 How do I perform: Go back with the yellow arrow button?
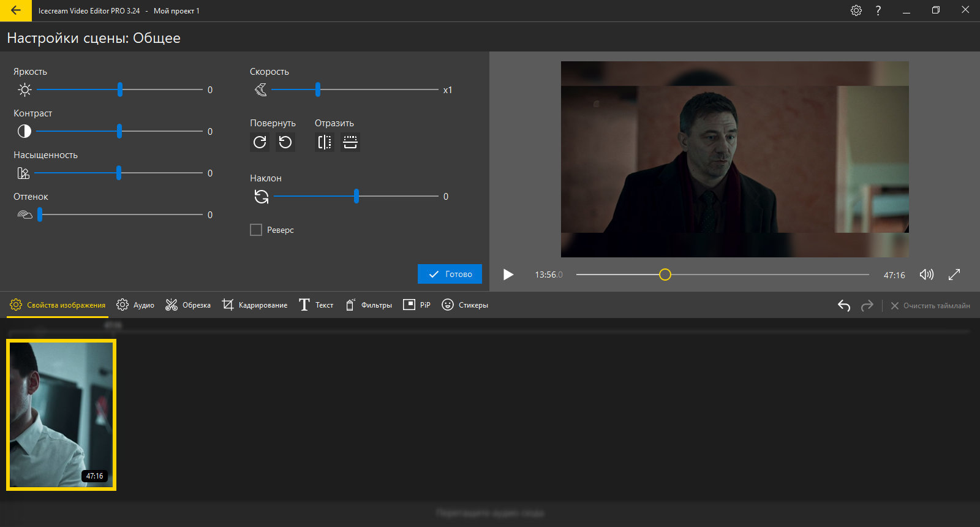16,10
